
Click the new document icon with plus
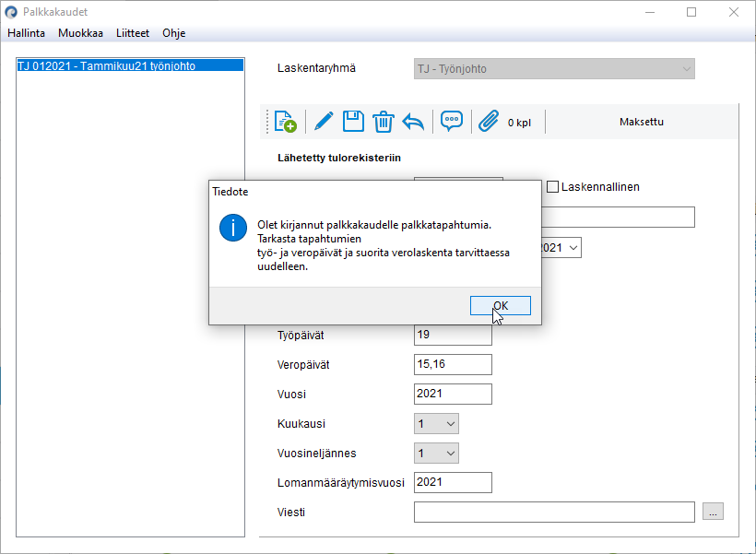tap(285, 122)
